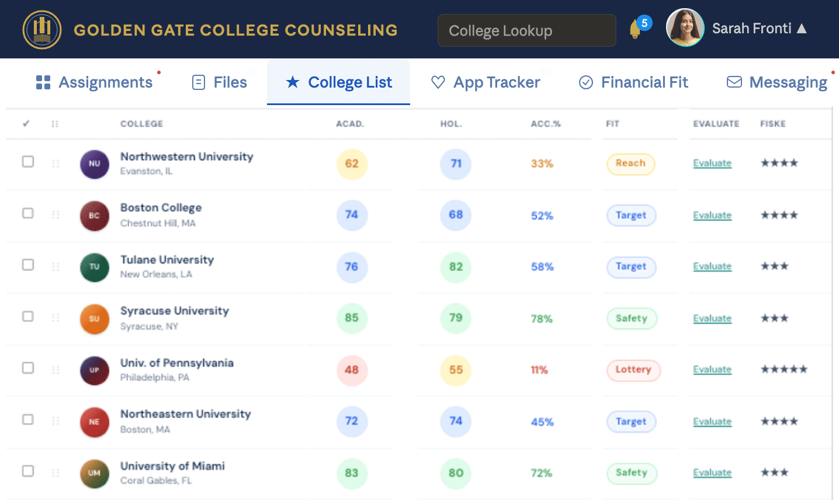Screen dimensions: 839x504
Task: Click the notification bell icon
Action: [635, 29]
